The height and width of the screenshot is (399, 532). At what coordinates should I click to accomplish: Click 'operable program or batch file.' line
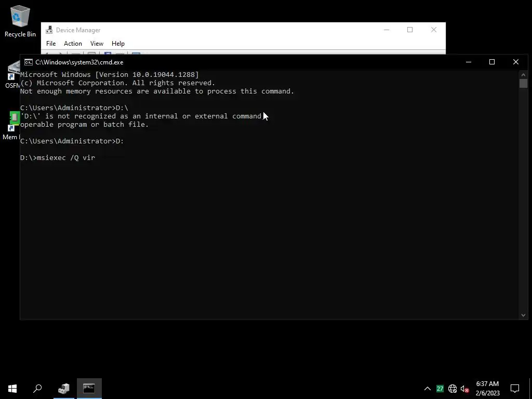point(85,125)
